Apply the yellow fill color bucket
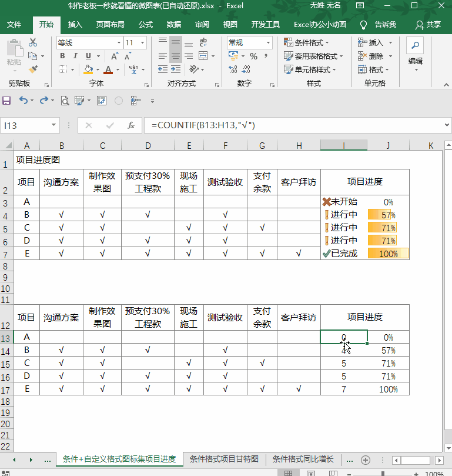 click(88, 69)
